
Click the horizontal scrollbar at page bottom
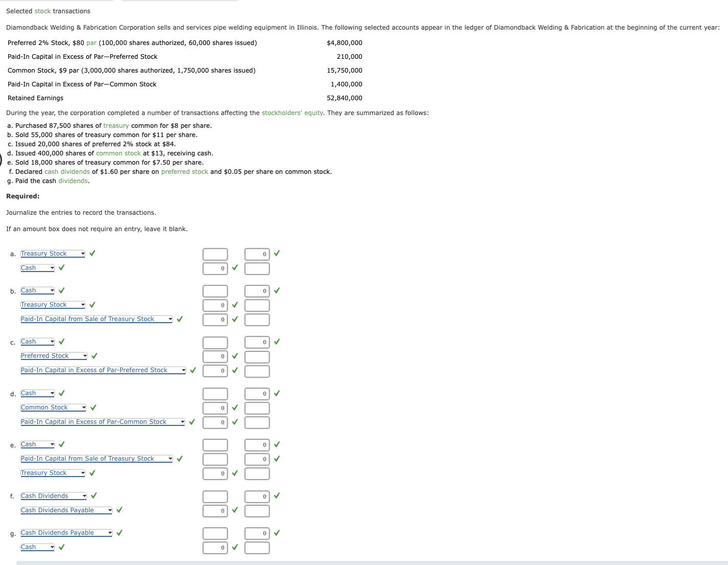(372, 563)
